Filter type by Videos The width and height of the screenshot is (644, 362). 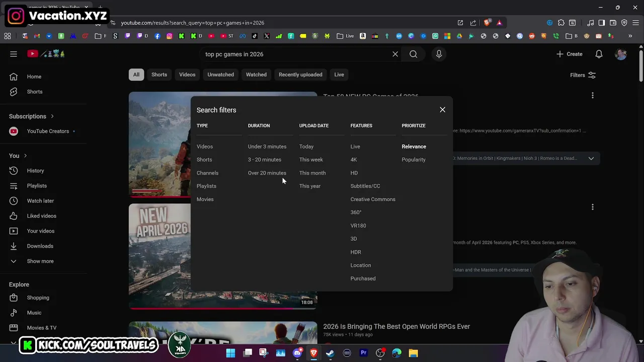[205, 146]
